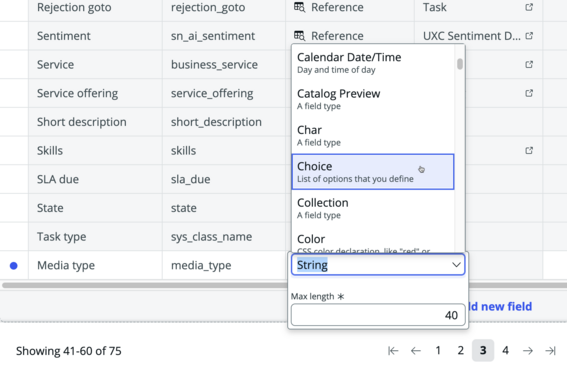Click short_description name cell
Image resolution: width=567 pixels, height=370 pixels.
coord(224,122)
